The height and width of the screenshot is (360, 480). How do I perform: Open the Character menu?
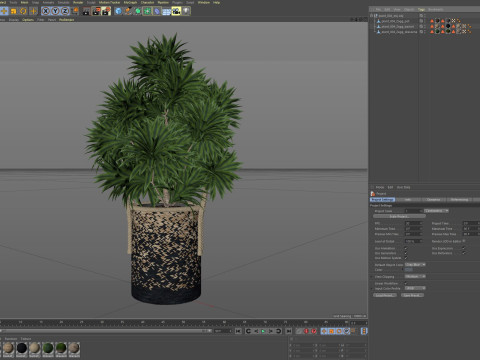147,2
